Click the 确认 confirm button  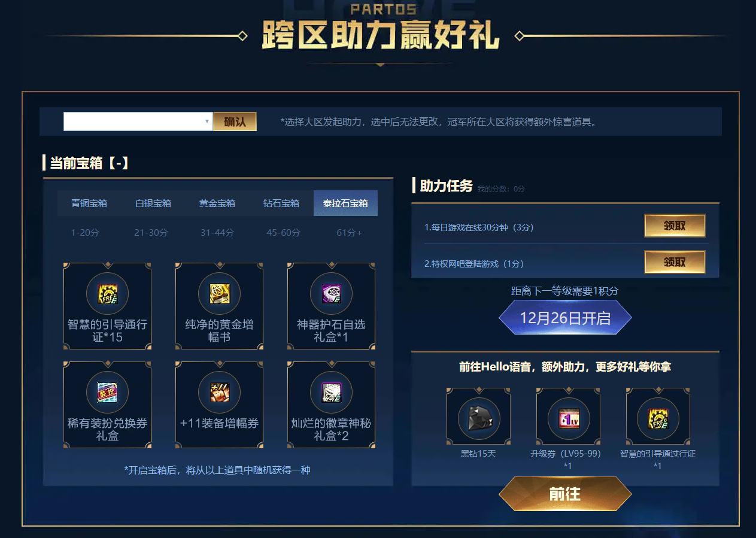(235, 121)
